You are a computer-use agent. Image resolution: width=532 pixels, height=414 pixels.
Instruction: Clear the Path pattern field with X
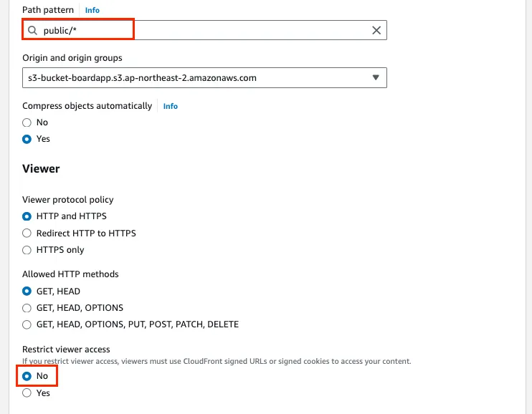[376, 30]
